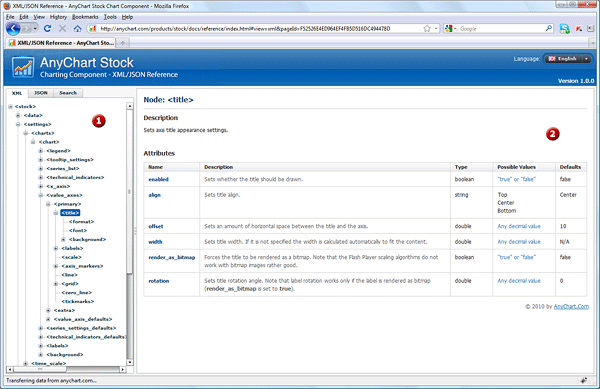600x389 pixels.
Task: Open the View menu
Action: point(39,17)
